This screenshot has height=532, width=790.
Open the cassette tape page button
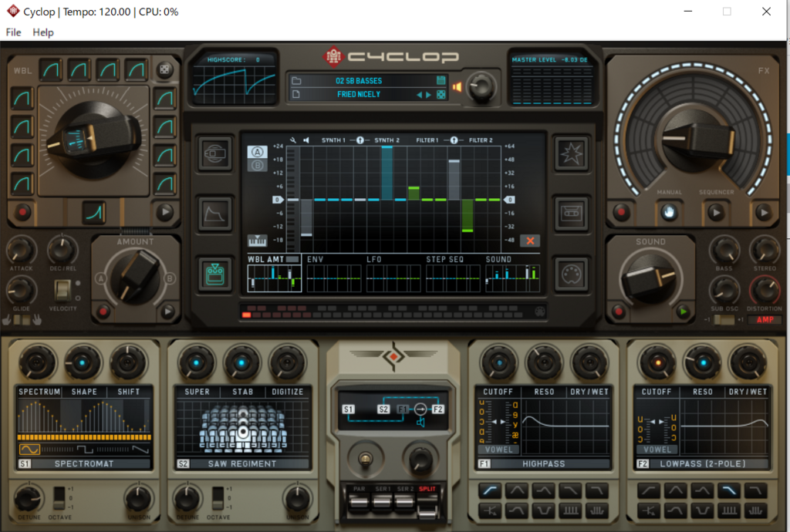click(572, 214)
